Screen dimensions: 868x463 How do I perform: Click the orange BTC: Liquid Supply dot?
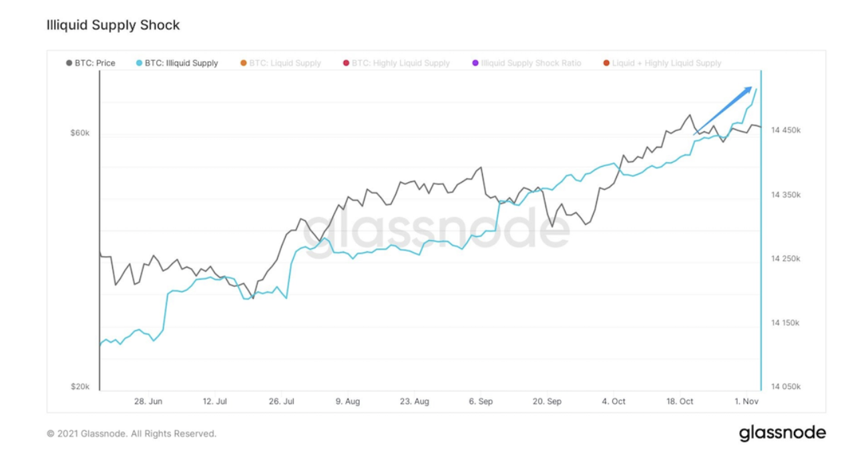(x=243, y=63)
